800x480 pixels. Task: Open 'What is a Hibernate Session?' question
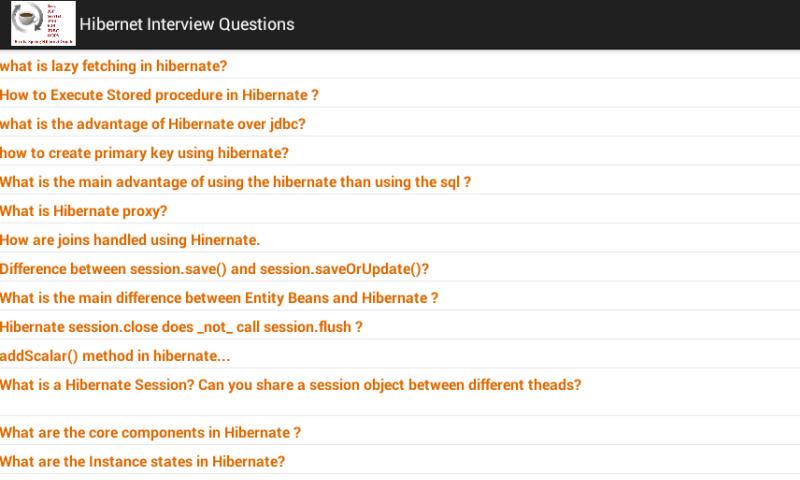(x=291, y=385)
